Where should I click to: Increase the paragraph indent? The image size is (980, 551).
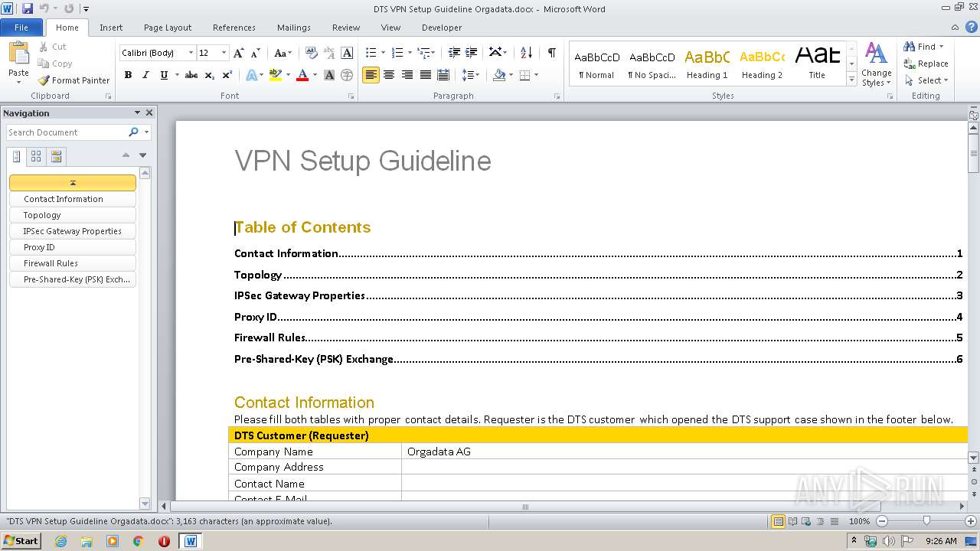(x=472, y=53)
